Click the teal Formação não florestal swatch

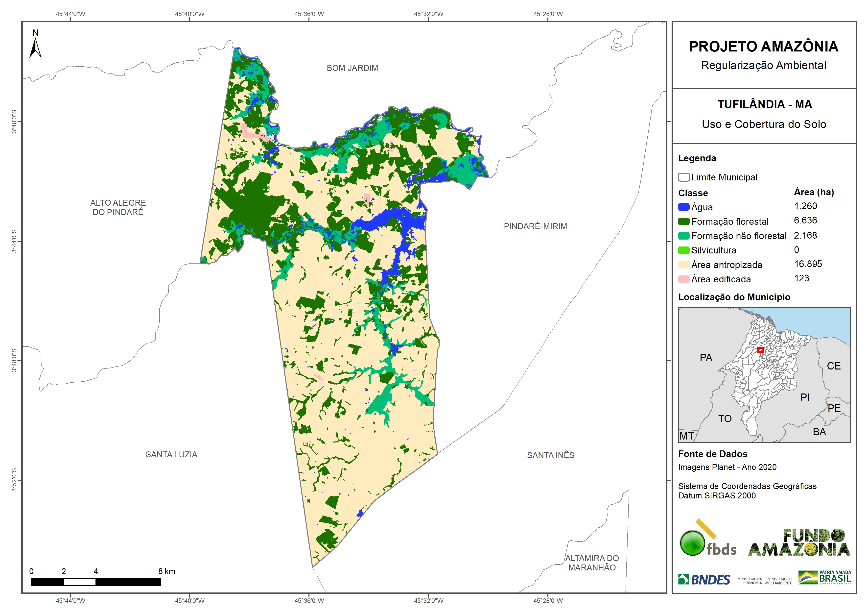coord(683,236)
